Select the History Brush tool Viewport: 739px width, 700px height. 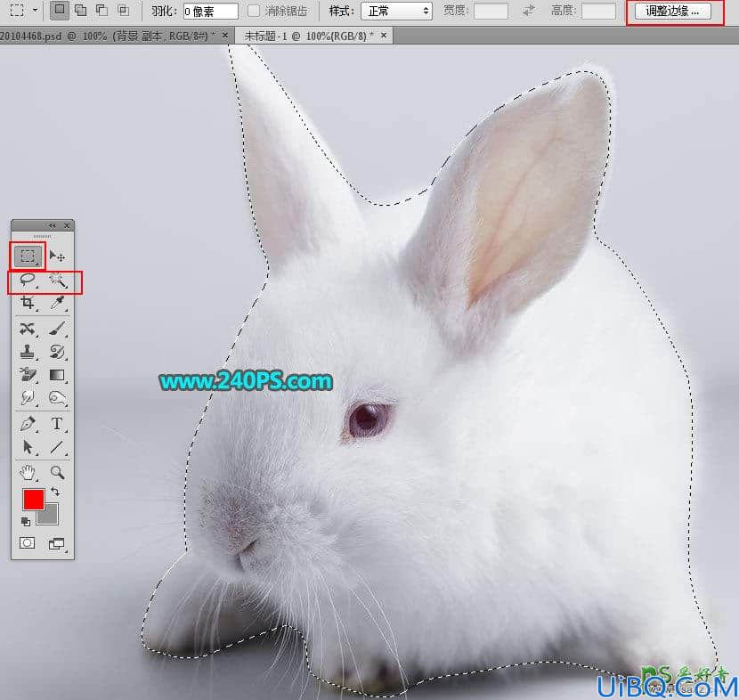coord(58,352)
